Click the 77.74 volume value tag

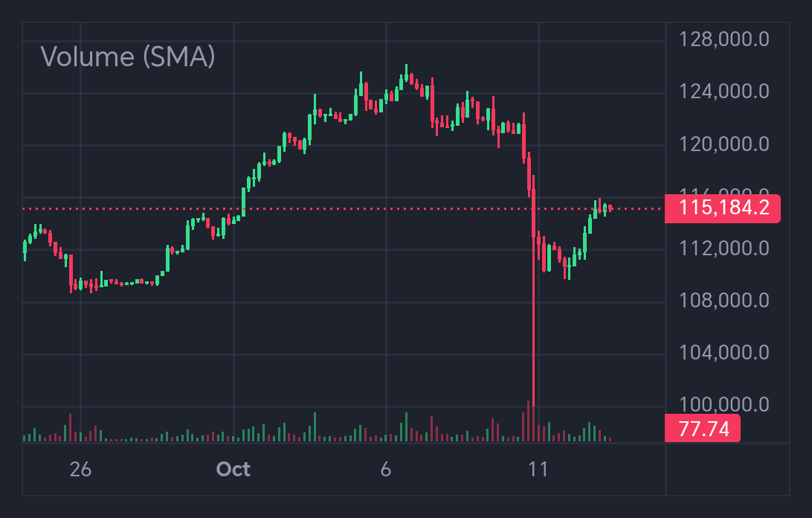point(702,428)
